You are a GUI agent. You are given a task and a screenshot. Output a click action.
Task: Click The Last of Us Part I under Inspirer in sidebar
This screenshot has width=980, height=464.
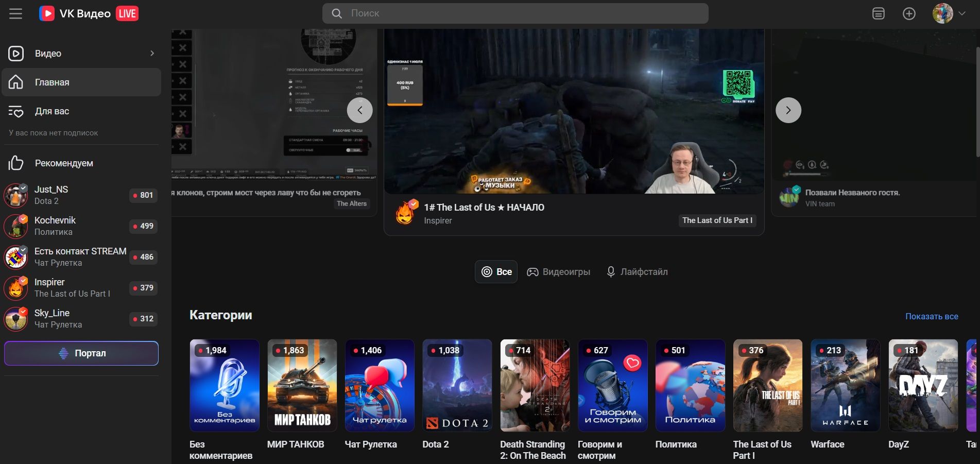[72, 294]
